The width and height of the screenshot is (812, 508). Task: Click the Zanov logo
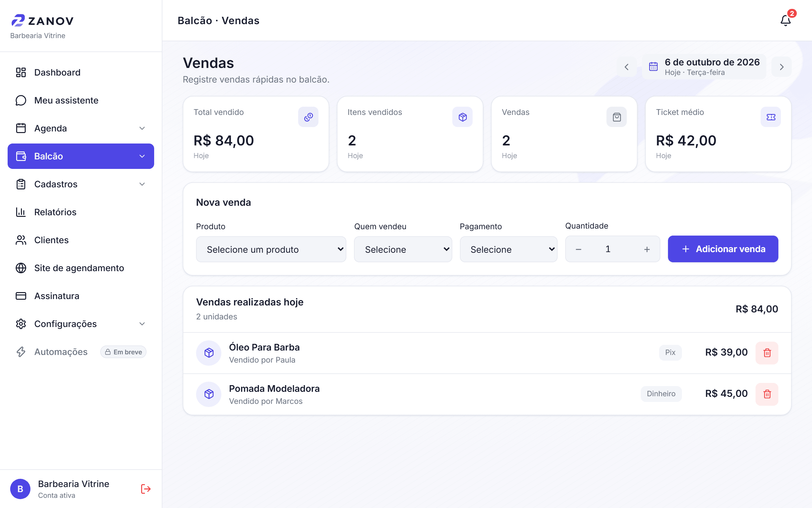click(x=43, y=21)
